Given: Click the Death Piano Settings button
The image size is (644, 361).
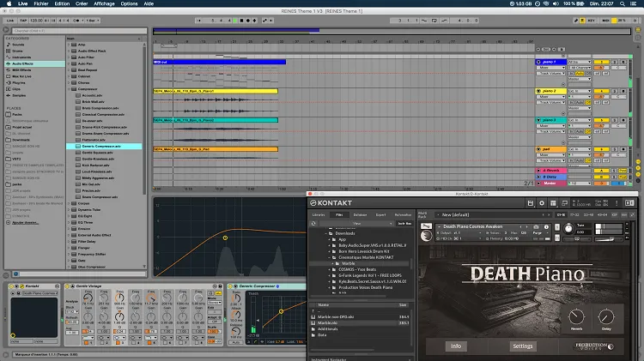Looking at the screenshot, I should (x=522, y=346).
